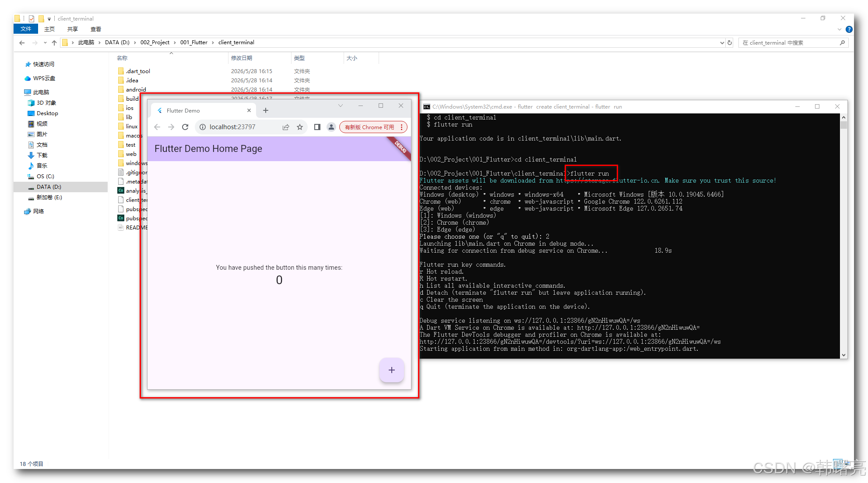The width and height of the screenshot is (868, 483).
Task: Select 音乐 in the navigation pane
Action: click(x=42, y=166)
